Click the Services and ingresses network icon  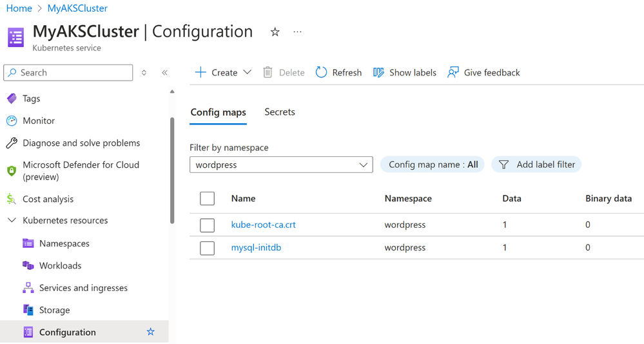point(28,288)
